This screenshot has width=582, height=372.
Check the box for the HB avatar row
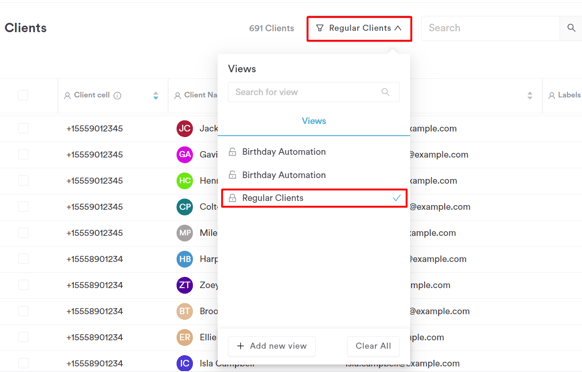coord(23,259)
